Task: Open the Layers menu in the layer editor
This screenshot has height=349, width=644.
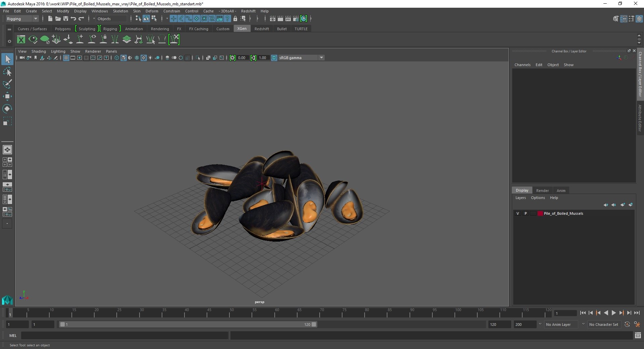Action: point(521,198)
